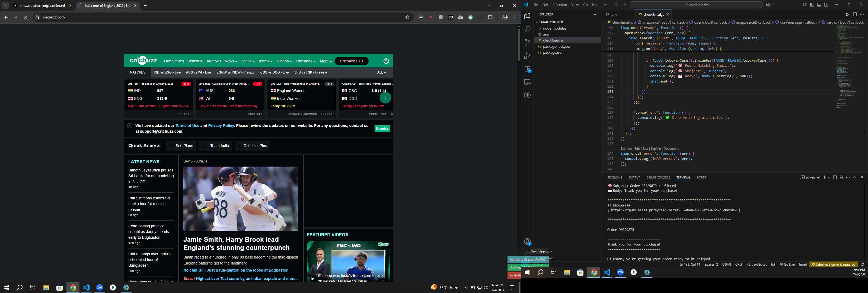868x293 pixels.
Task: Open Chrome customize menu (three dots)
Action: click(515, 17)
